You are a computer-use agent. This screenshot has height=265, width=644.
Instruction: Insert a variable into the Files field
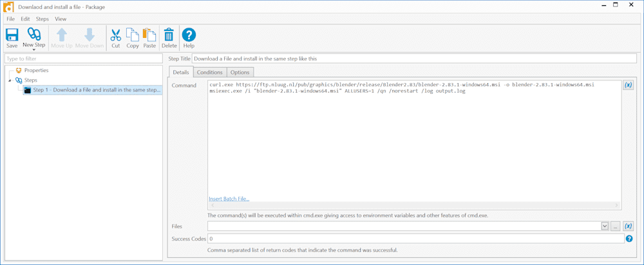[x=628, y=226]
